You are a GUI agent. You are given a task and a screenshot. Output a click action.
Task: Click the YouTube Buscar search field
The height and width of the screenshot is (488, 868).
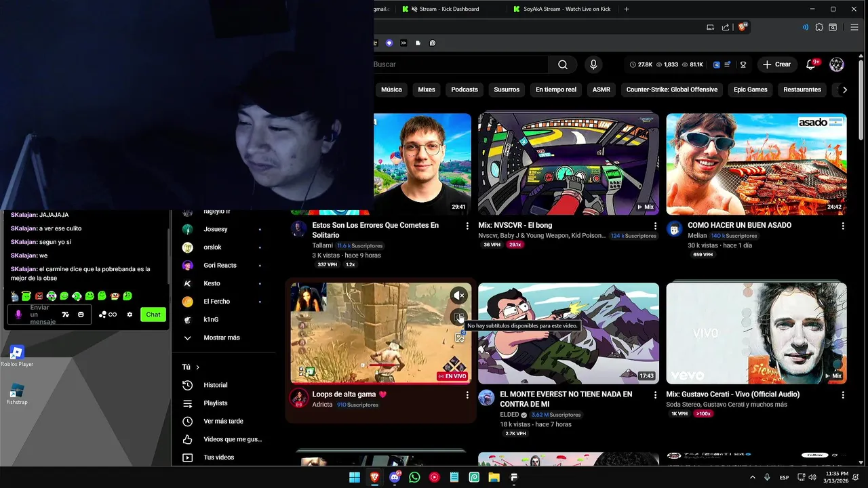point(460,64)
